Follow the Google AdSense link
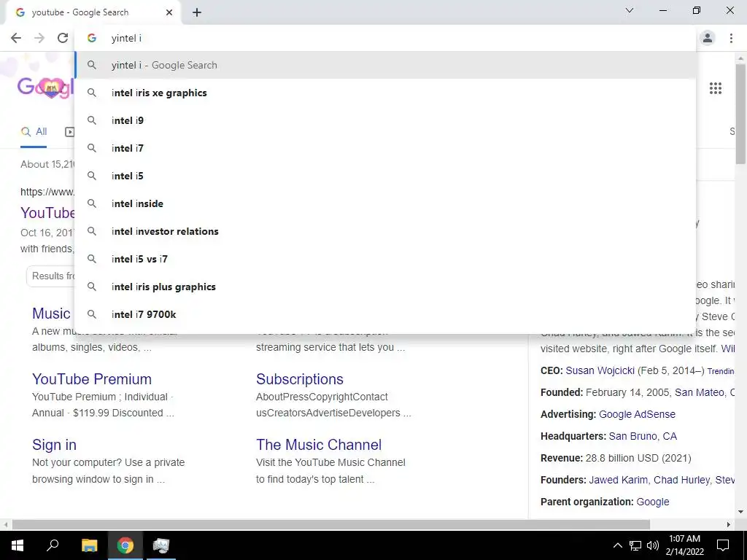The width and height of the screenshot is (747, 560). click(637, 414)
